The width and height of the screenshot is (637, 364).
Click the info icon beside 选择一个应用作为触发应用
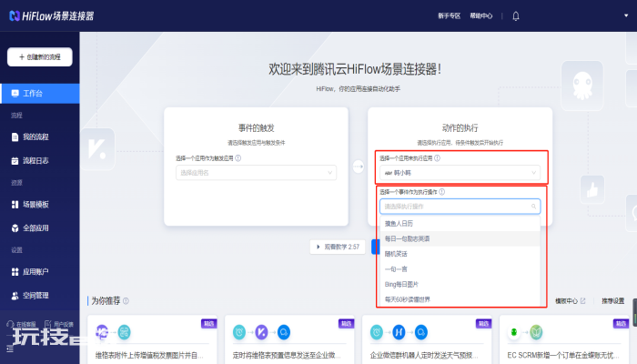click(x=238, y=158)
